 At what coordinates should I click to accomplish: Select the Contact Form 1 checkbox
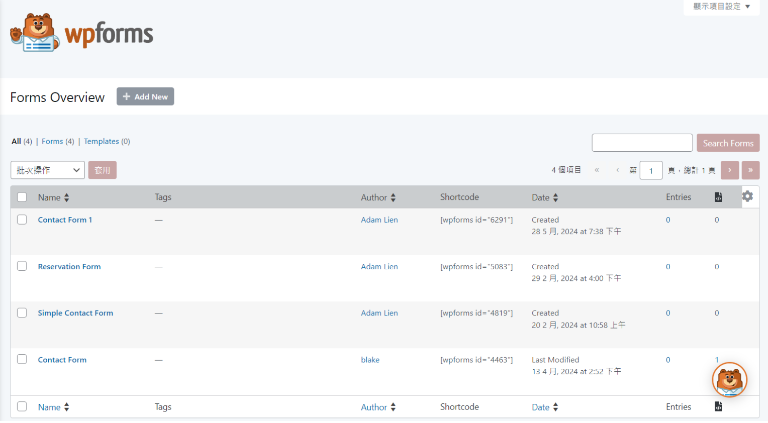click(22, 219)
